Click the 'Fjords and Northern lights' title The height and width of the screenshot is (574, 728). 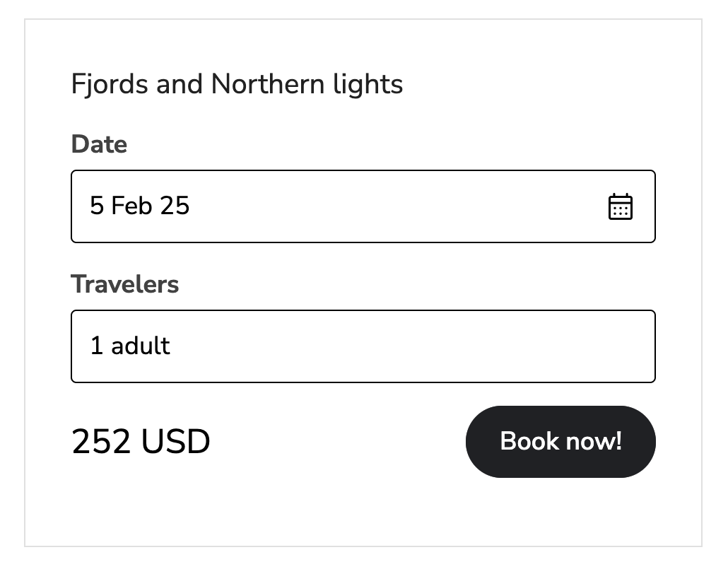coord(237,86)
